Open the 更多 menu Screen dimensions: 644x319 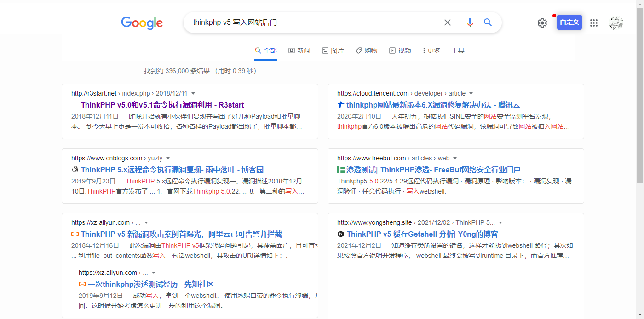point(431,51)
